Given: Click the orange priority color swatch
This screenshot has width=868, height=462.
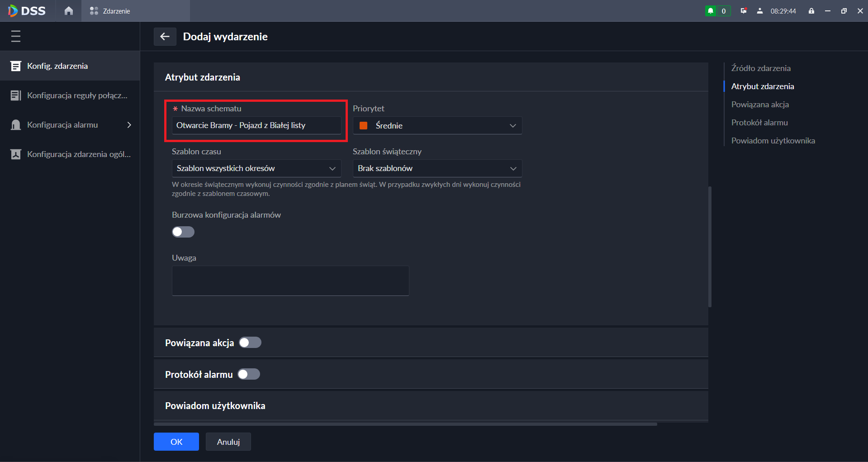Looking at the screenshot, I should point(363,125).
